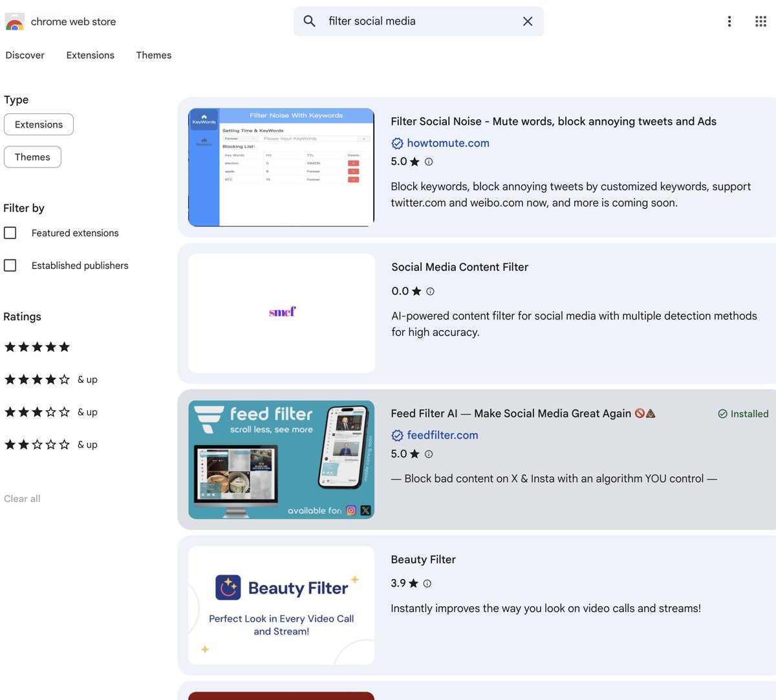Image resolution: width=776 pixels, height=700 pixels.
Task: Click rating info icon for Social Media Content Filter
Action: tap(430, 292)
